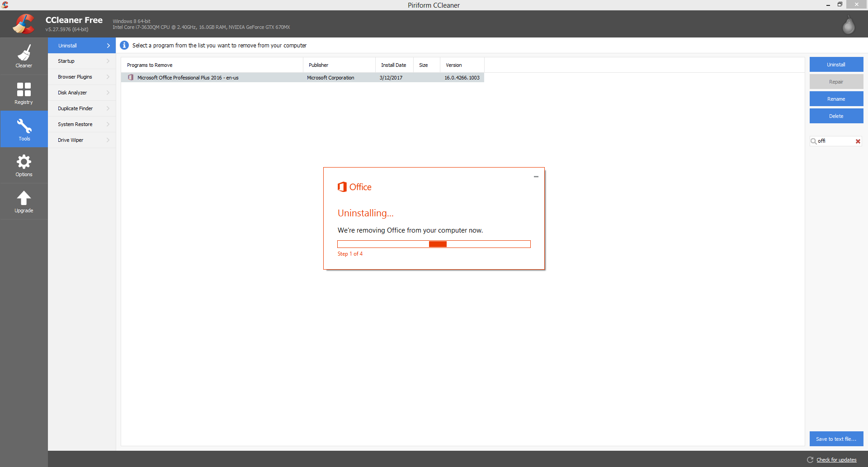Select the Uninstall tab in Tools
The width and height of the screenshot is (868, 467).
(x=82, y=45)
